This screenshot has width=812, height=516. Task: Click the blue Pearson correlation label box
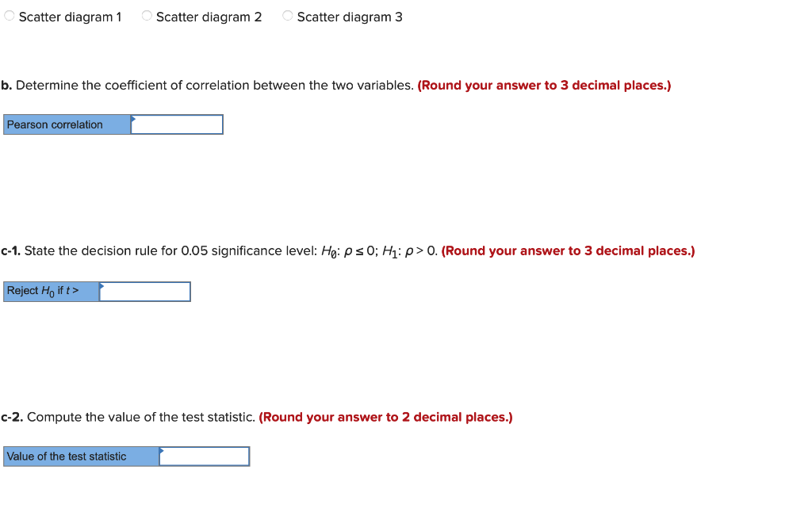[67, 124]
